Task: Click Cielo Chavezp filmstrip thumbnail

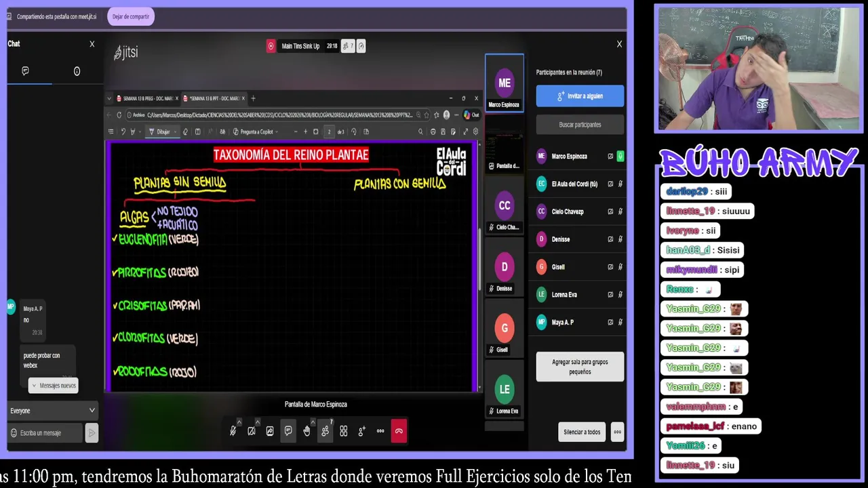Action: pyautogui.click(x=505, y=207)
